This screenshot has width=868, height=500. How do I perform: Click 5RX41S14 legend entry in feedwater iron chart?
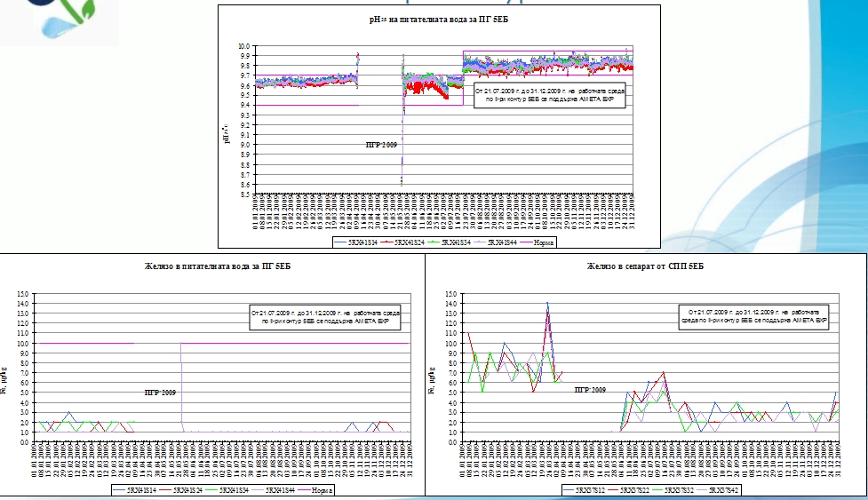(141, 488)
